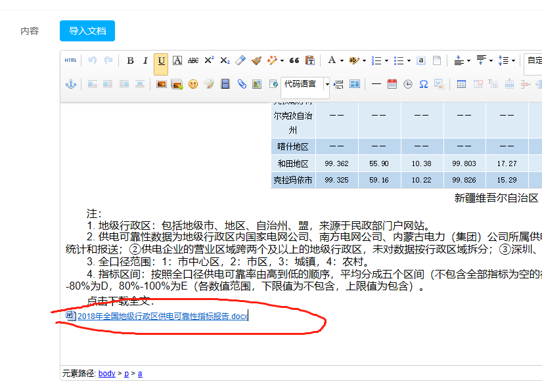The image size is (542, 392).
Task: Select the format painter brush
Action: click(x=256, y=60)
